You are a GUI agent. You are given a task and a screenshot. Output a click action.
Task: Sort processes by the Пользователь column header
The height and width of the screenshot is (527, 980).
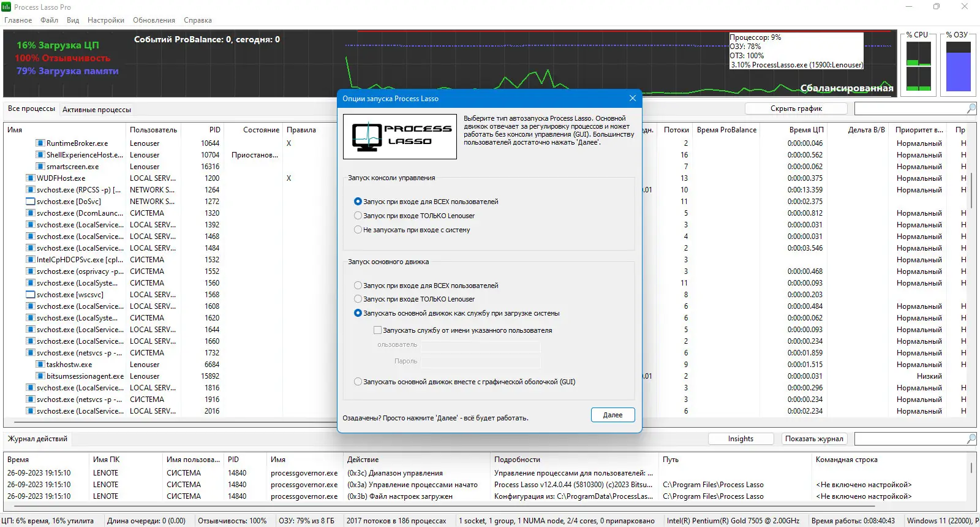154,130
